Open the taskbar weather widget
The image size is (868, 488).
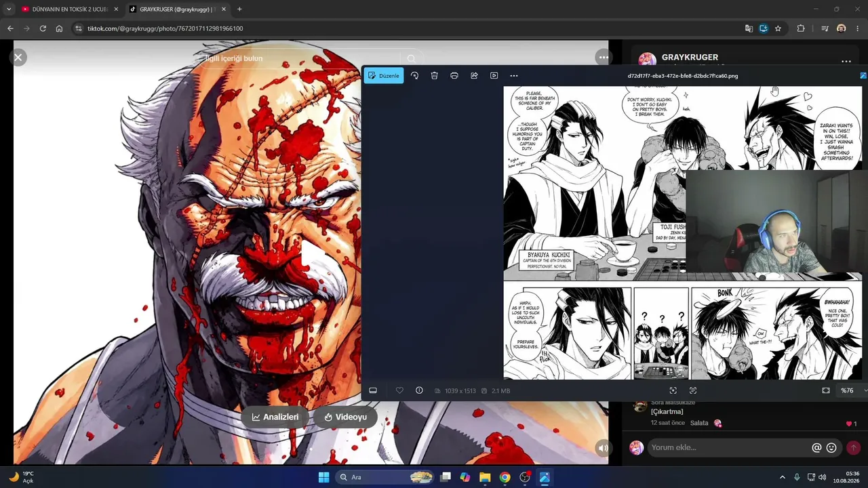(21, 477)
